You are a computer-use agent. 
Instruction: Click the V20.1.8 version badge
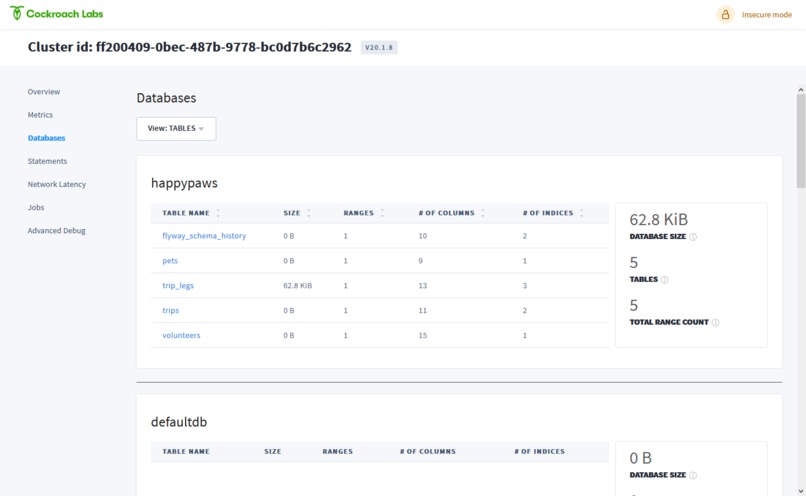(x=379, y=47)
